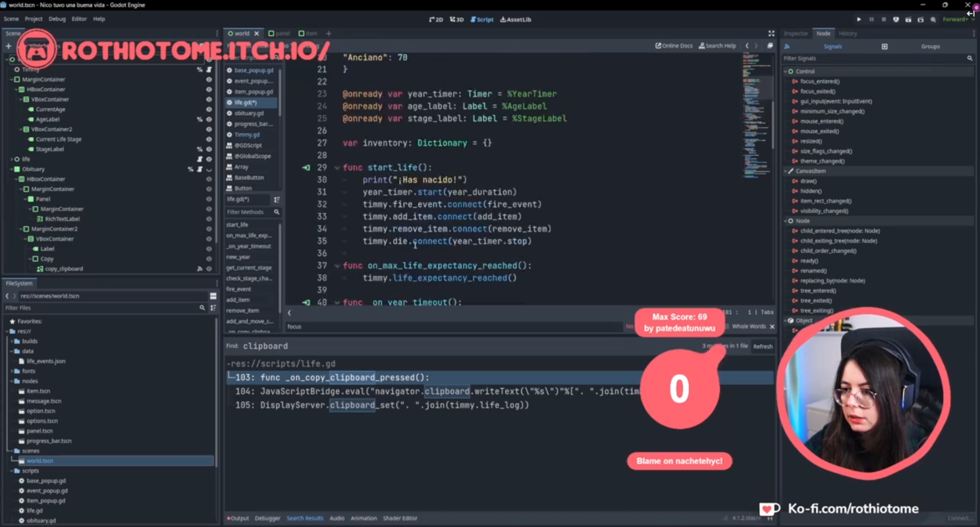The width and height of the screenshot is (980, 527).
Task: Toggle visibility of StageLabel
Action: [209, 149]
